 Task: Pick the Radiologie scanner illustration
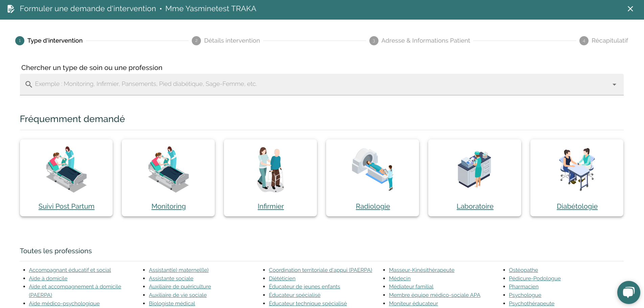(373, 169)
